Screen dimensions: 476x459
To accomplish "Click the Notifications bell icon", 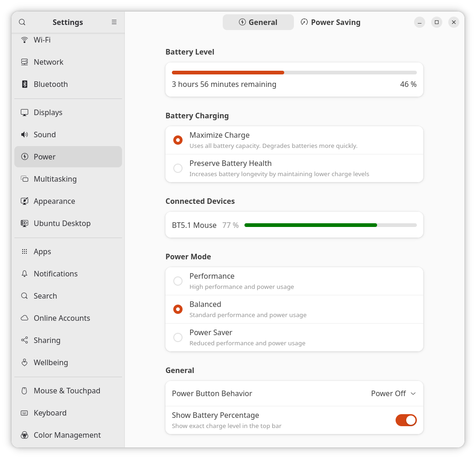I will point(24,274).
